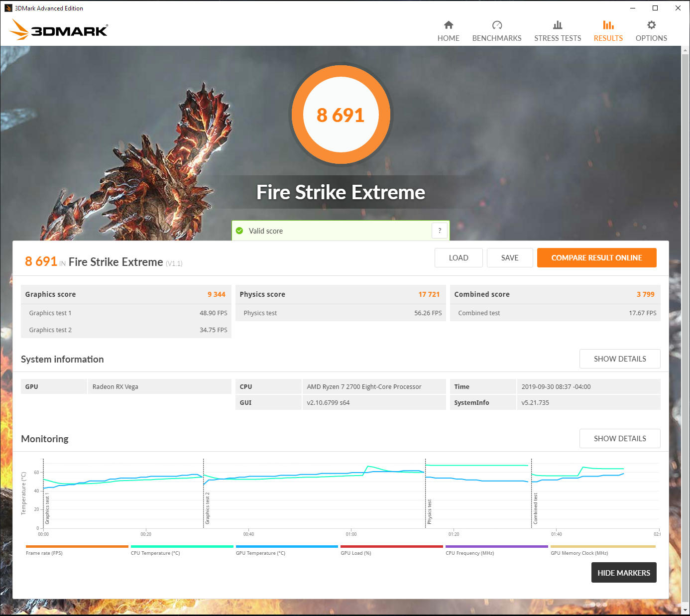Toggle CPU Frequency purple legend
The height and width of the screenshot is (616, 690).
pyautogui.click(x=497, y=550)
